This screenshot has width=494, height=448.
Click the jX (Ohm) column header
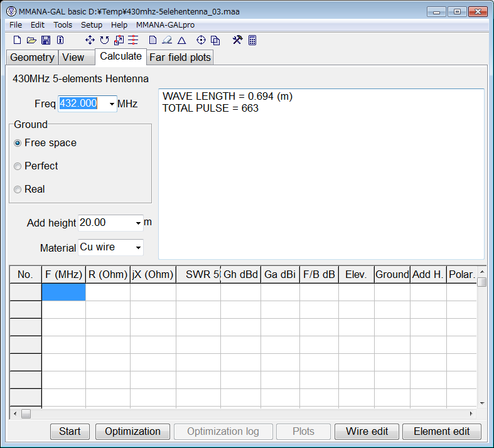(153, 275)
